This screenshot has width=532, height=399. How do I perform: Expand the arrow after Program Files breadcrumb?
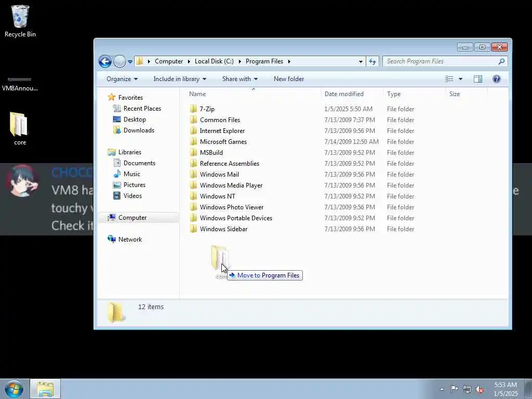(x=289, y=61)
